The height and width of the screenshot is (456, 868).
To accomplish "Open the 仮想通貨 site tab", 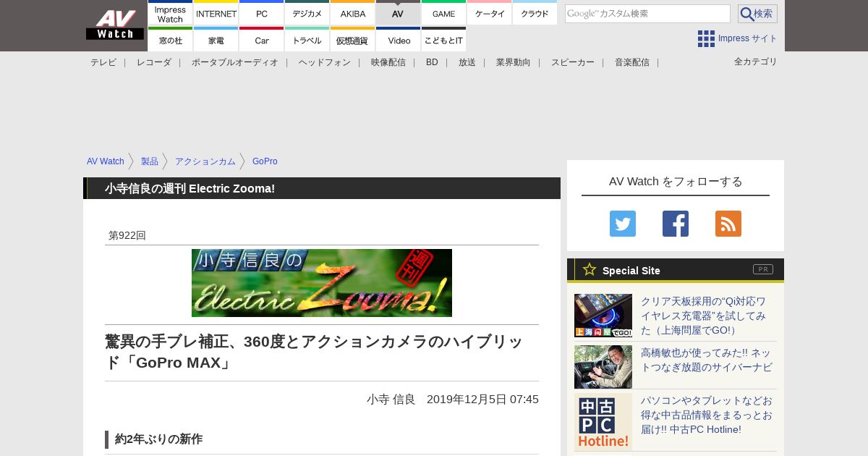I will click(353, 40).
